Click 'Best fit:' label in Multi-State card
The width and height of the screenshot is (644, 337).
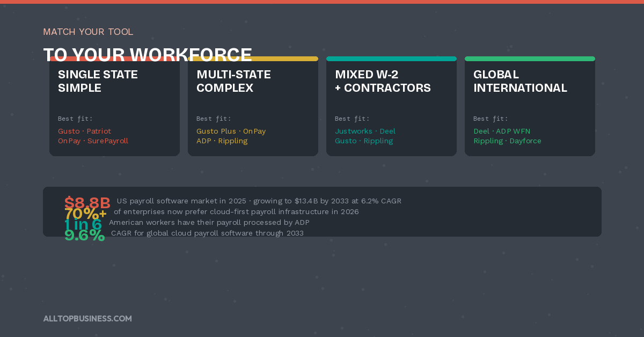[x=214, y=119]
